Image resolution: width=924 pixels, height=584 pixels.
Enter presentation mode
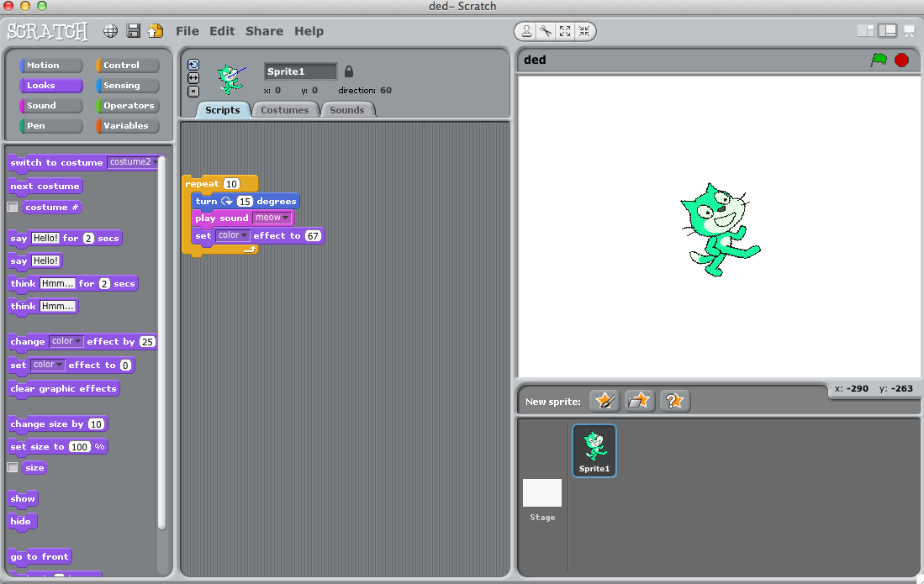909,31
